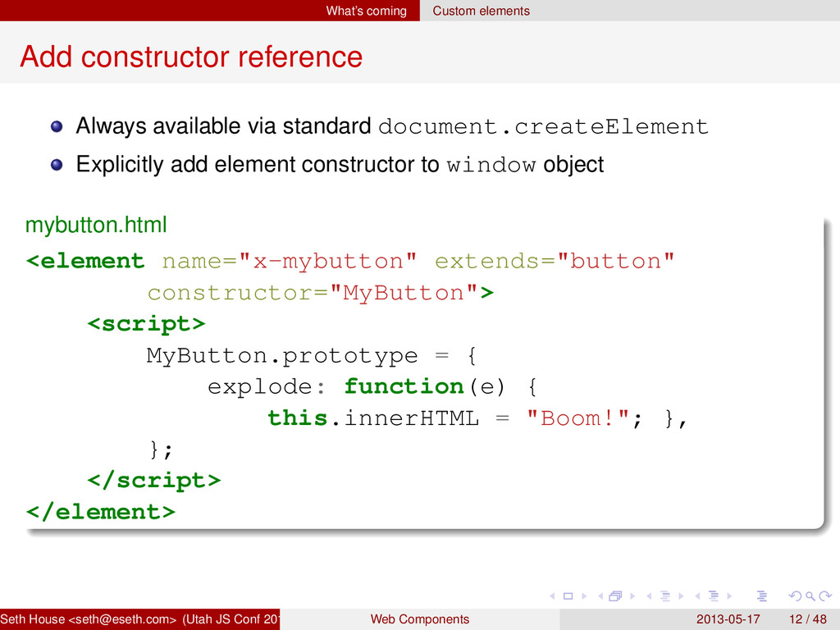Click the slide rectangle navigation icon
Image resolution: width=840 pixels, height=630 pixels.
(x=568, y=596)
